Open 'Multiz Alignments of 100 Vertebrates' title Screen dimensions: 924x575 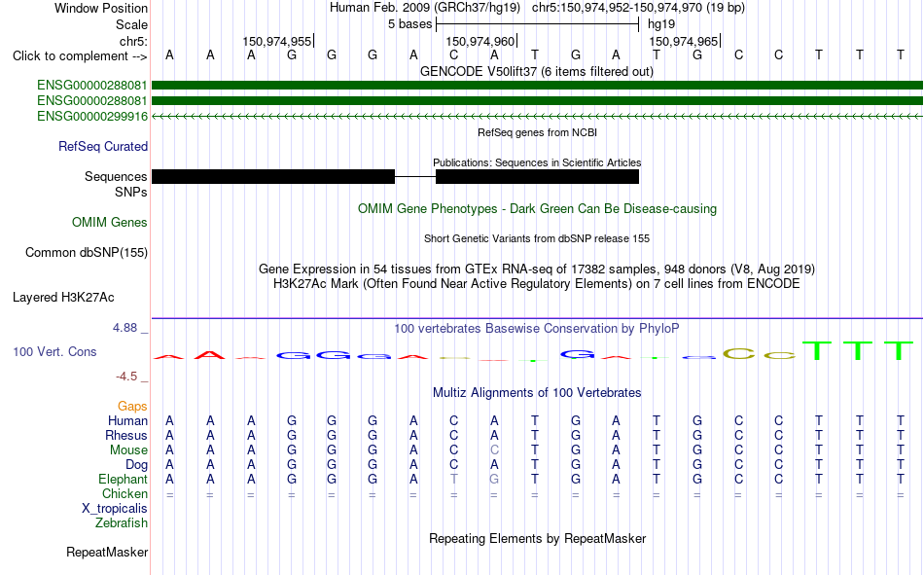pos(537,393)
